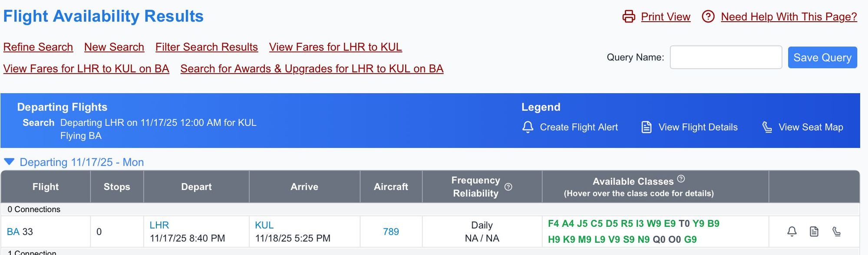Image resolution: width=868 pixels, height=255 pixels.
Task: Collapse the Departing 11/17/25 - Mon section
Action: pos(9,162)
